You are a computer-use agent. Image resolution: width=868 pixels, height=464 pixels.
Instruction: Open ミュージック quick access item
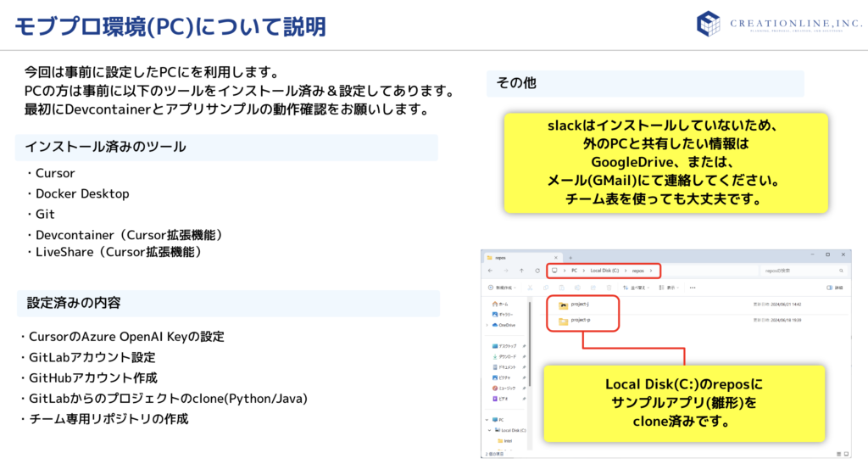pyautogui.click(x=504, y=389)
